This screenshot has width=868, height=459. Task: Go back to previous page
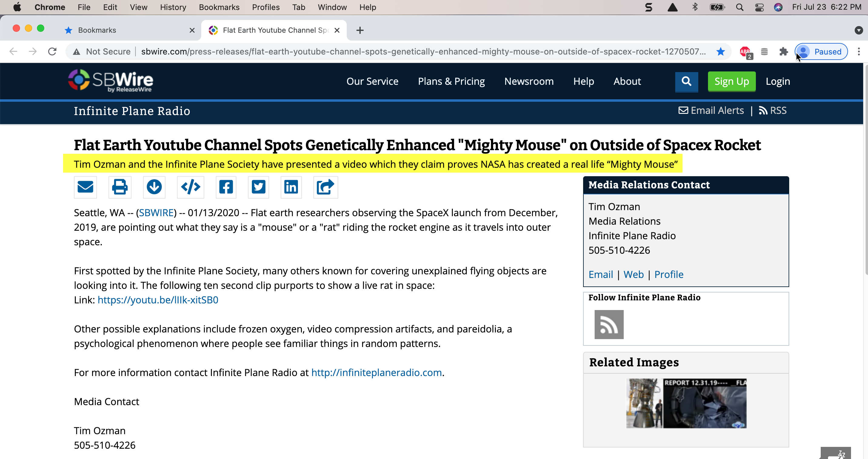click(x=13, y=51)
